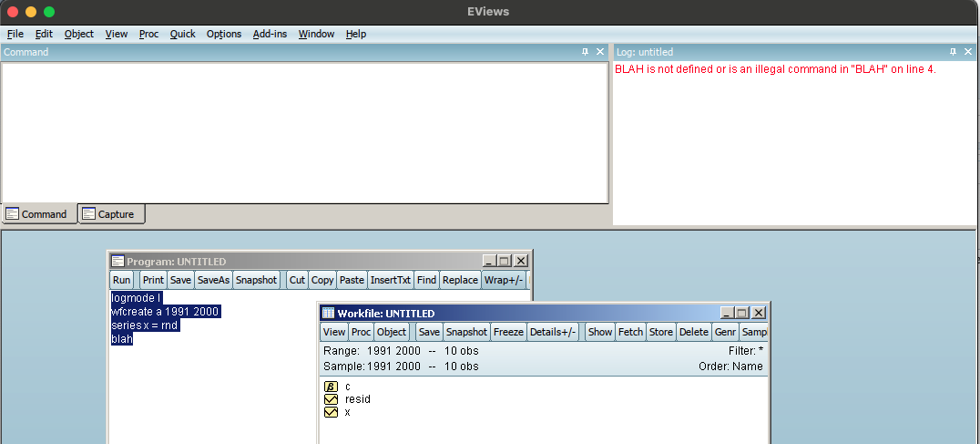Toggle Wrap+/- in the Program toolbar
980x444 pixels.
503,280
